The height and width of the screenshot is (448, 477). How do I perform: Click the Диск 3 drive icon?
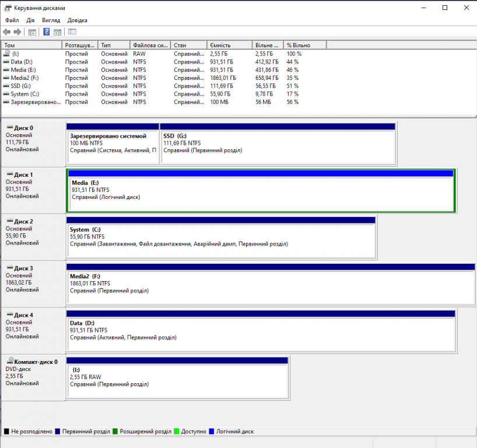(x=10, y=268)
